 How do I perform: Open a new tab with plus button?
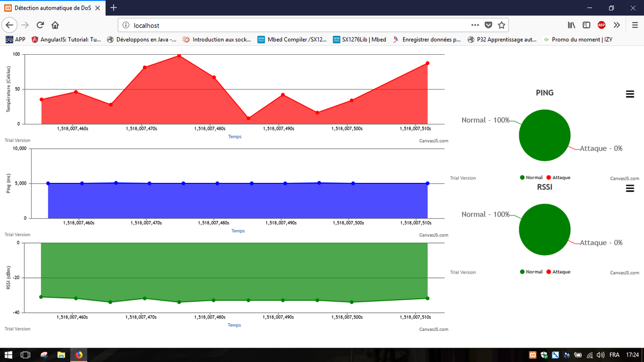[114, 8]
